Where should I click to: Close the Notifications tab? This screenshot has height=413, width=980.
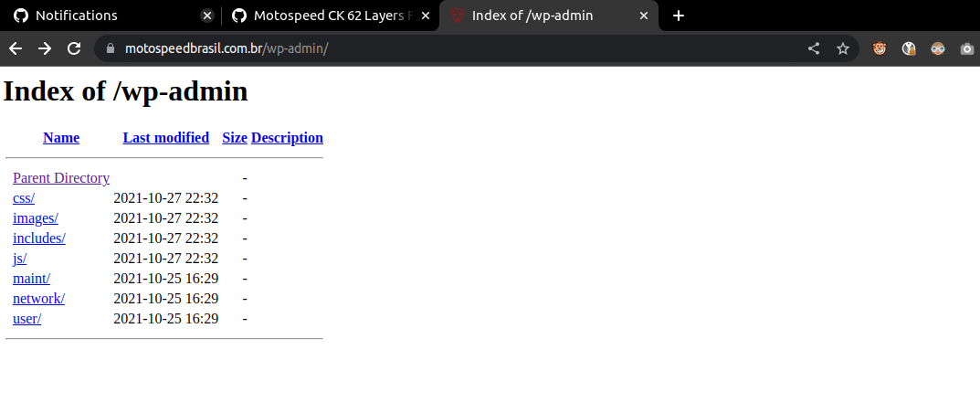(207, 16)
